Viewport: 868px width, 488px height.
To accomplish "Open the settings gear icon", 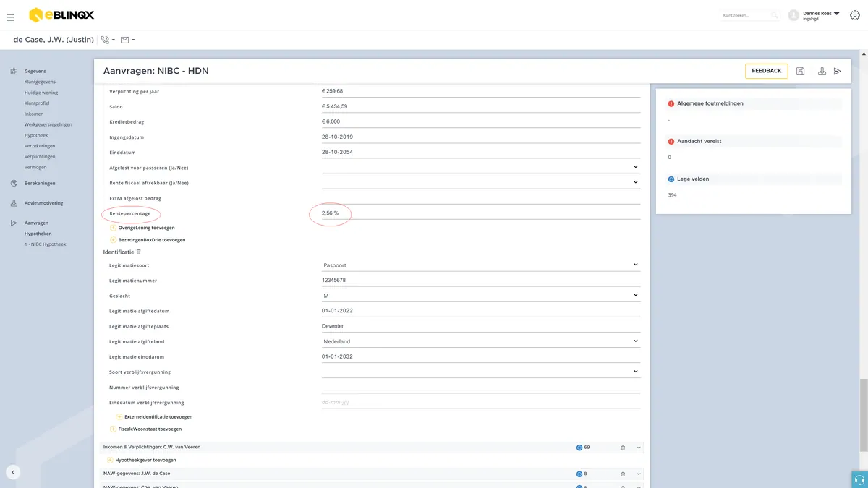I will pos(855,15).
